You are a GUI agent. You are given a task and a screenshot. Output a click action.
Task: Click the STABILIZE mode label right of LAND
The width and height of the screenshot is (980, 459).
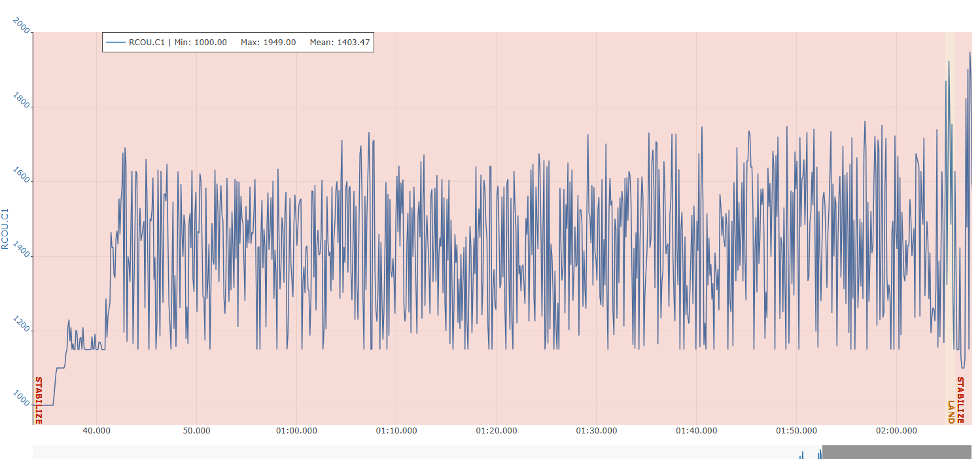pyautogui.click(x=960, y=400)
